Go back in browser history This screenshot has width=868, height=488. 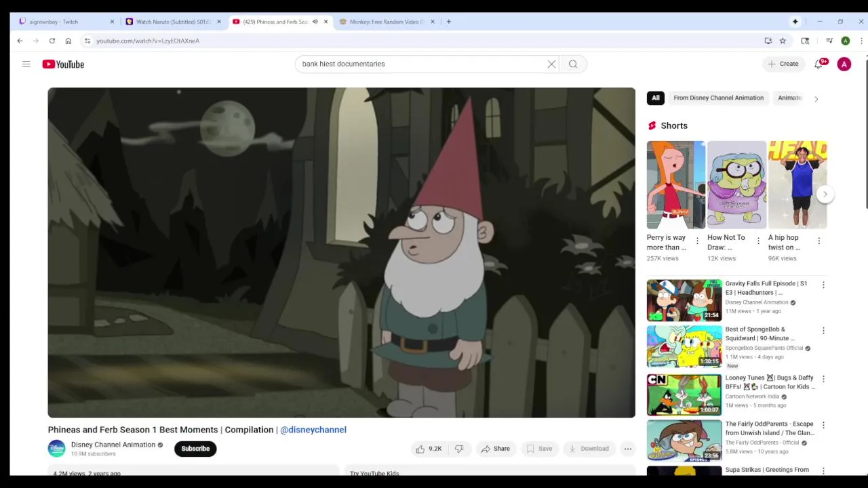pyautogui.click(x=20, y=41)
